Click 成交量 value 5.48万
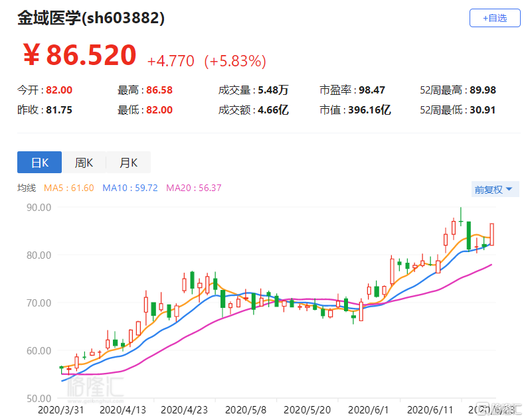The width and height of the screenshot is (526, 420). pyautogui.click(x=273, y=90)
